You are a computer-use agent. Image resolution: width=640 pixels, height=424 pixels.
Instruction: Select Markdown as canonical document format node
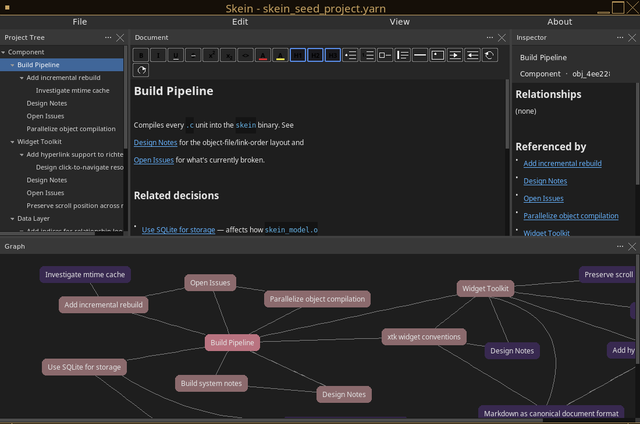pos(551,411)
